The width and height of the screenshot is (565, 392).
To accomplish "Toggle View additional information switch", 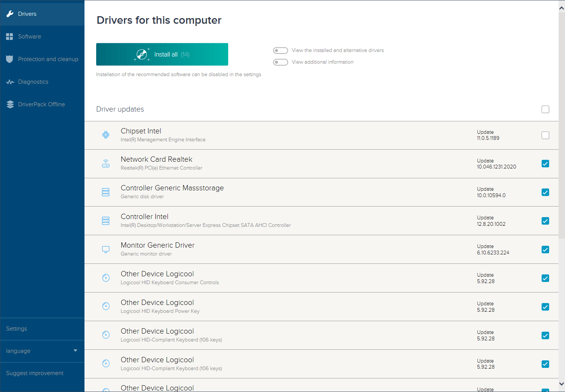I will click(281, 62).
